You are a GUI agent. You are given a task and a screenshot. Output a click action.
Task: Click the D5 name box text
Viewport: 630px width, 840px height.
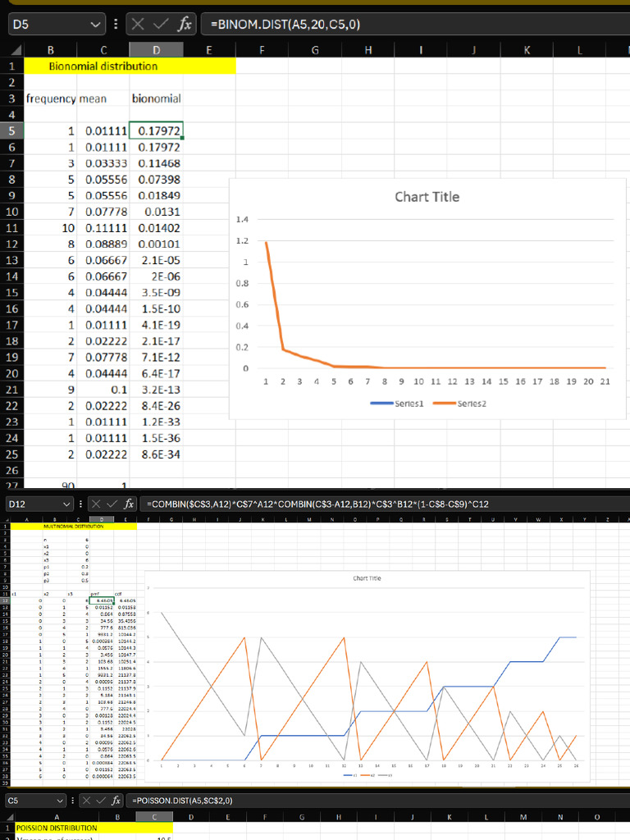pos(21,25)
